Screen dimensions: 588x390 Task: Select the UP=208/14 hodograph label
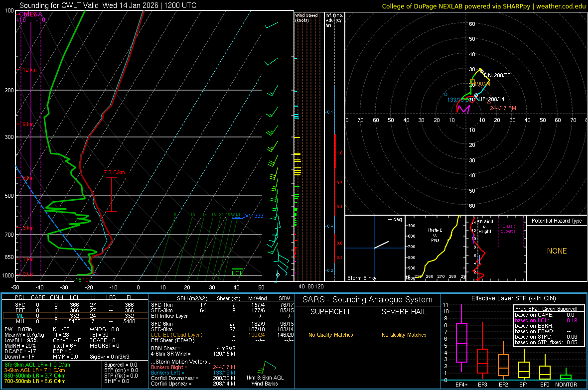(491, 100)
